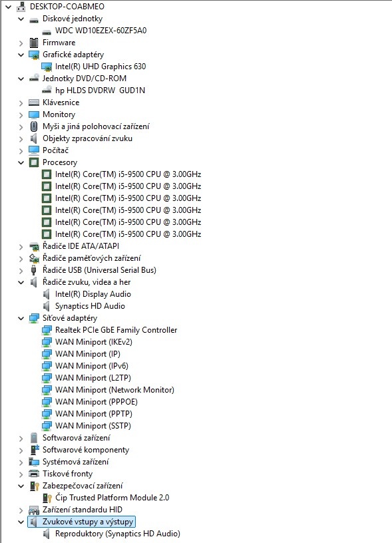Select the Myši a jiná polohovací zařízení label

(x=96, y=126)
